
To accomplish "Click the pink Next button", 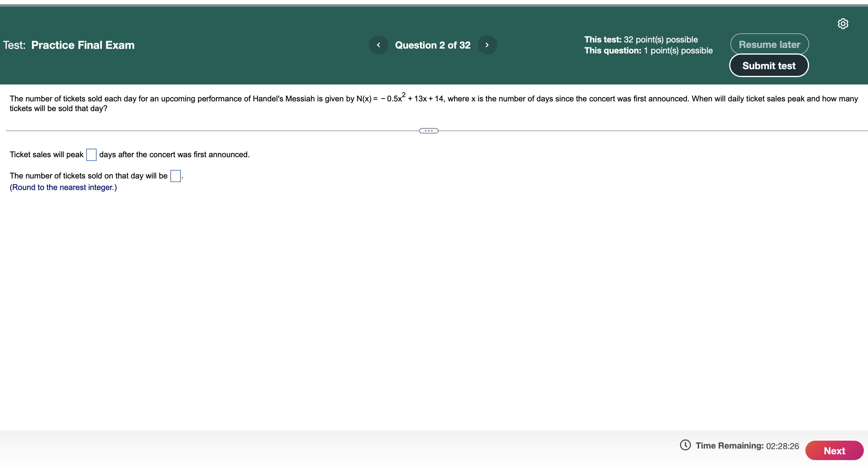I will click(834, 450).
